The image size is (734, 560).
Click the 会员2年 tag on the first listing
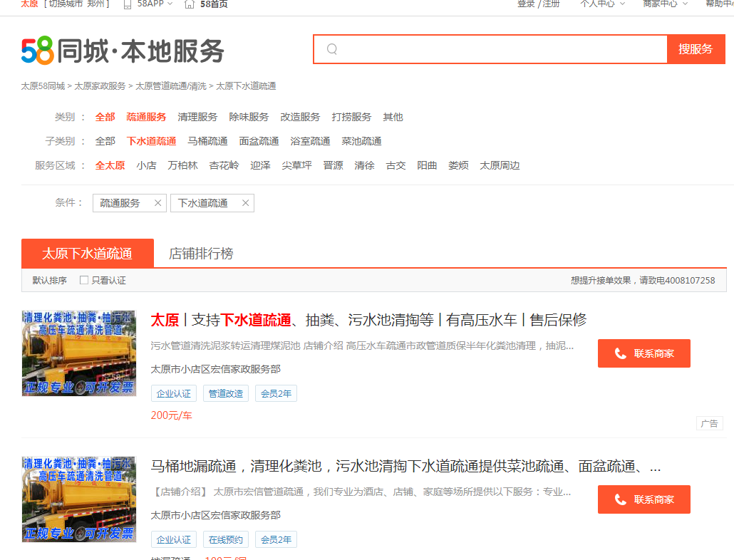click(276, 393)
